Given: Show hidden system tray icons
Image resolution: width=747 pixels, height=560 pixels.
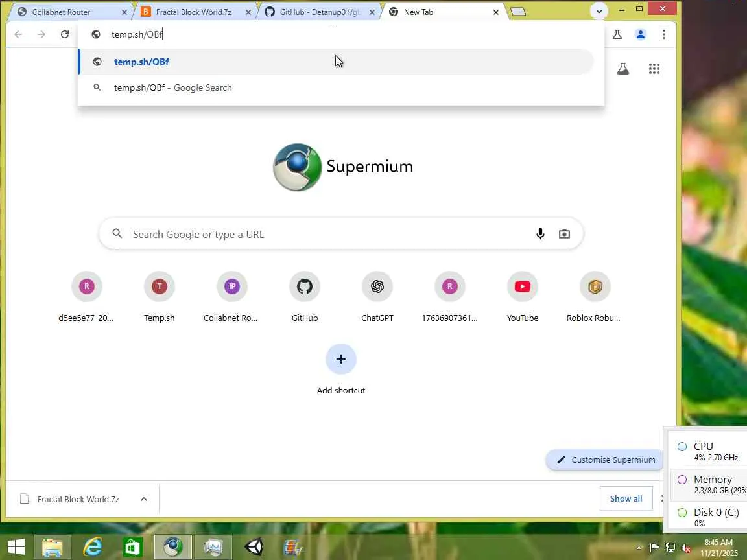Looking at the screenshot, I should [x=639, y=548].
